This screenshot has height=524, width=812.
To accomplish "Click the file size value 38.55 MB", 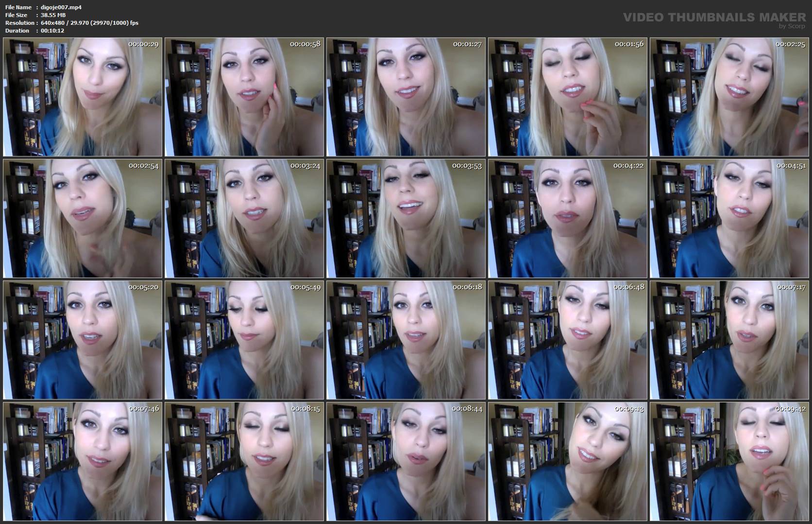I will click(x=53, y=15).
